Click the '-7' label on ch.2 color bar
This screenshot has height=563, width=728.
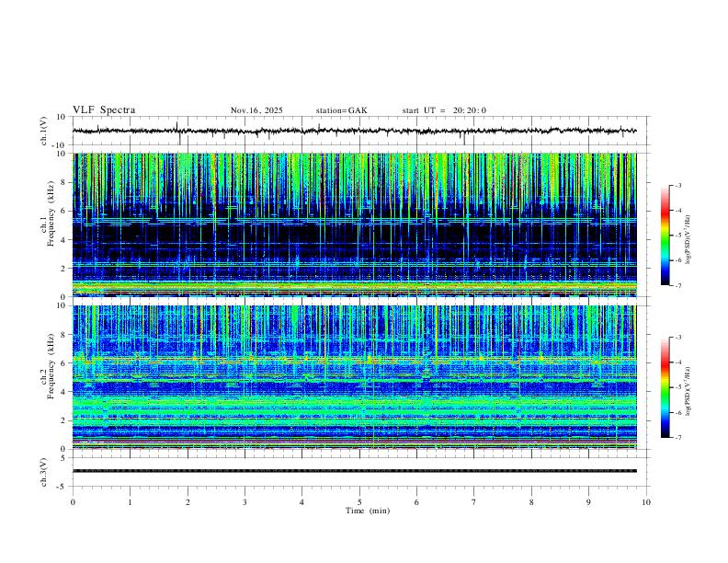point(677,438)
